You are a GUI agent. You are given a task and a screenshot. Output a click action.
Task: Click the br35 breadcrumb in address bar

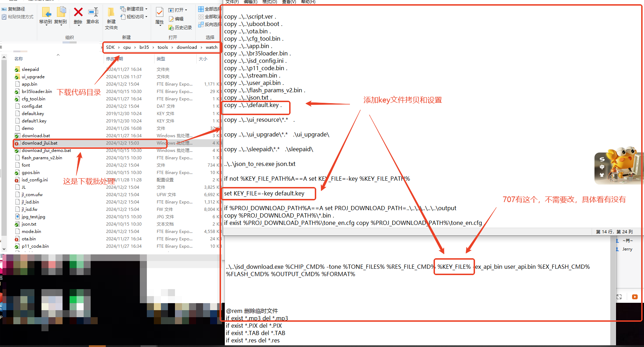[x=144, y=47]
